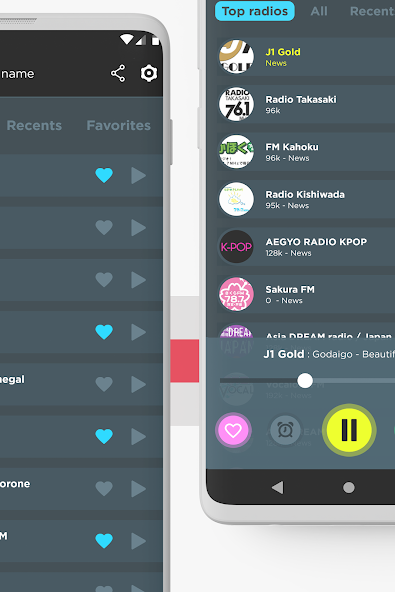Toggle favorite heart on the 'negal' row
Image resolution: width=395 pixels, height=592 pixels.
click(x=104, y=384)
